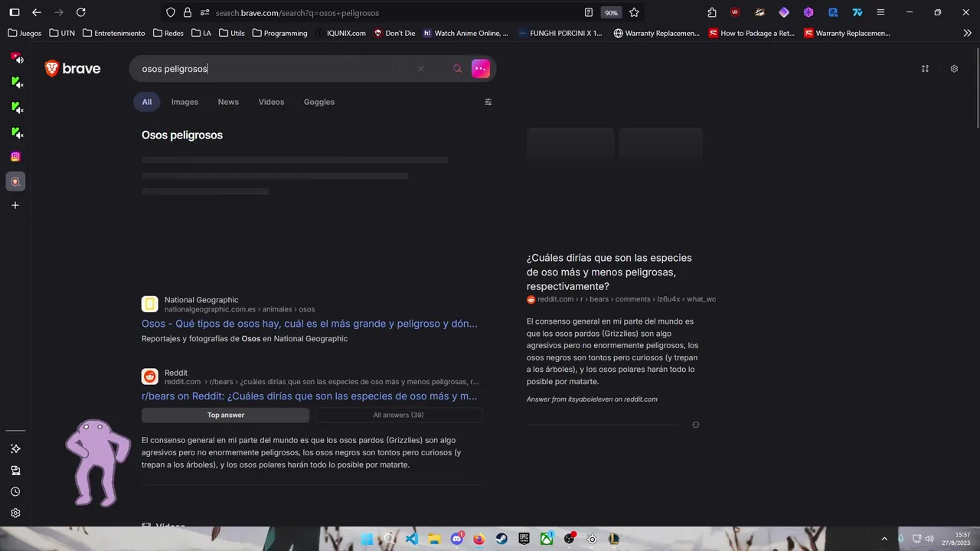Open the How to Package a Ret... bookmark
The image size is (980, 551).
coord(752,33)
